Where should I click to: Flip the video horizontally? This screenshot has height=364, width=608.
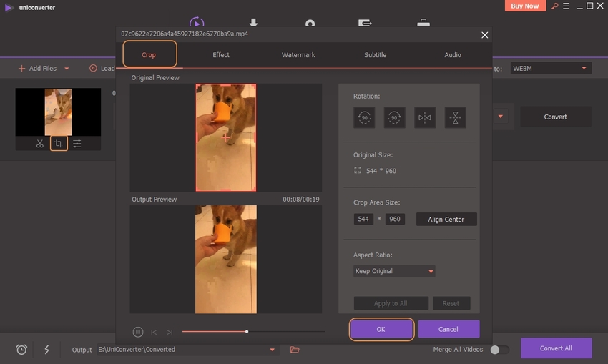[x=425, y=117]
